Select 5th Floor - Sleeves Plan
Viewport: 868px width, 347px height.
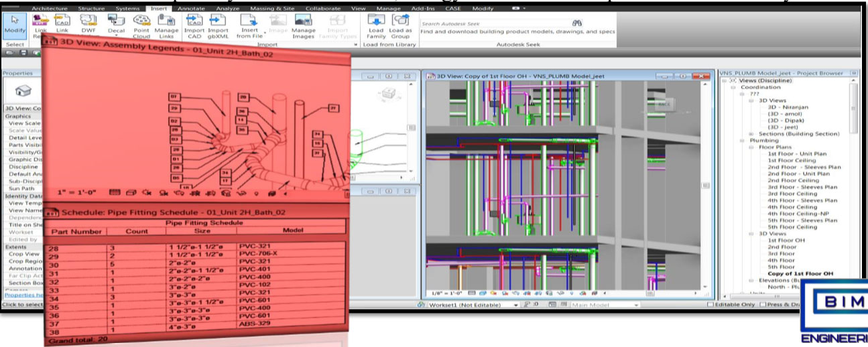coord(802,220)
